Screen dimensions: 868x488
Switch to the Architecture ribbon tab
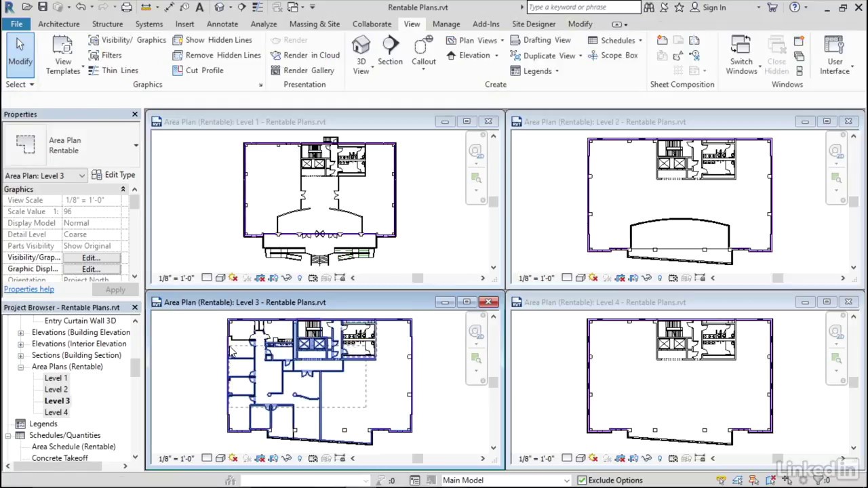click(59, 24)
